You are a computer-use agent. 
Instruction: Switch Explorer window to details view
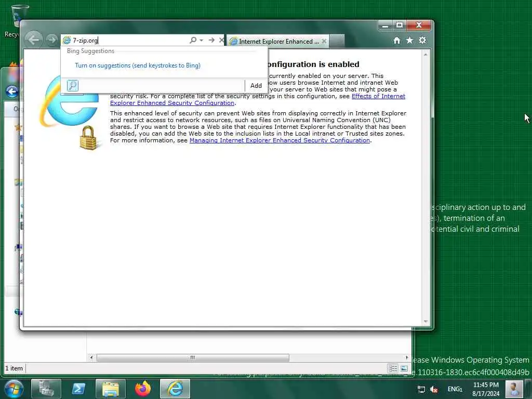[x=393, y=368]
